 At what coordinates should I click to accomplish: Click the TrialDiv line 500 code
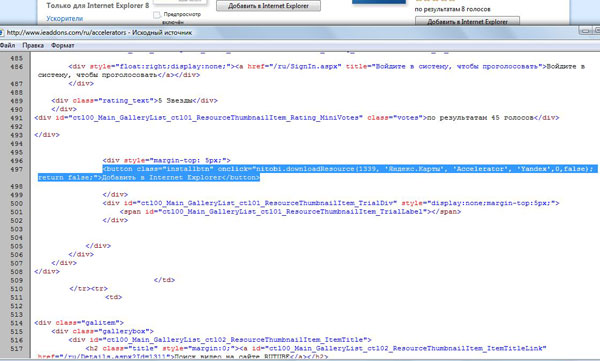click(x=331, y=203)
